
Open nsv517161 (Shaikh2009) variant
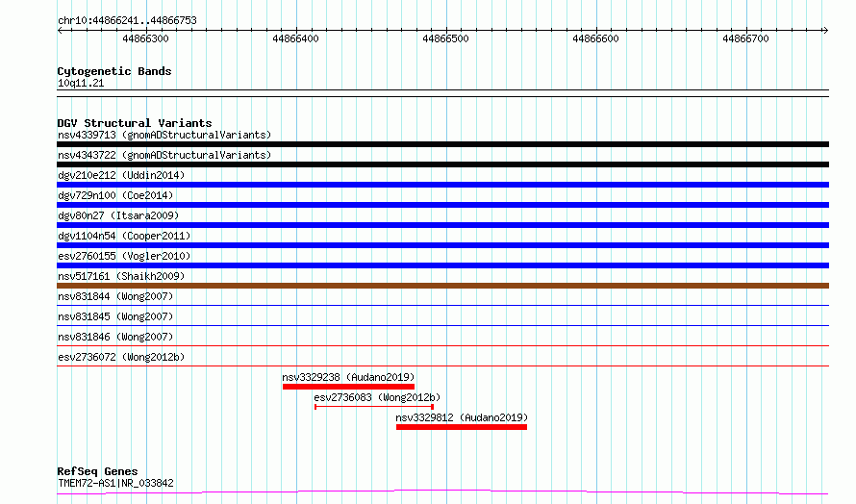tap(121, 276)
